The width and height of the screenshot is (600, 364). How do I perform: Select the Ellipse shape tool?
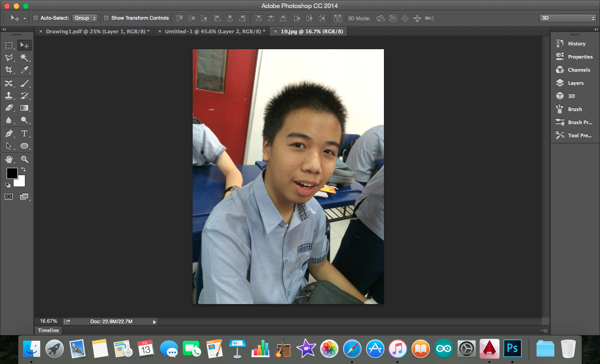[24, 146]
